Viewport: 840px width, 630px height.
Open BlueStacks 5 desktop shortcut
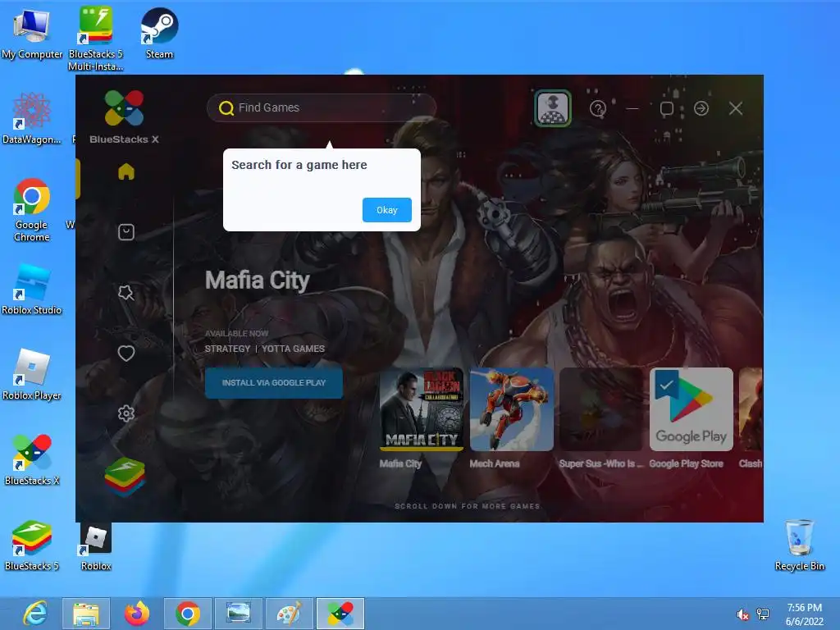tap(32, 545)
